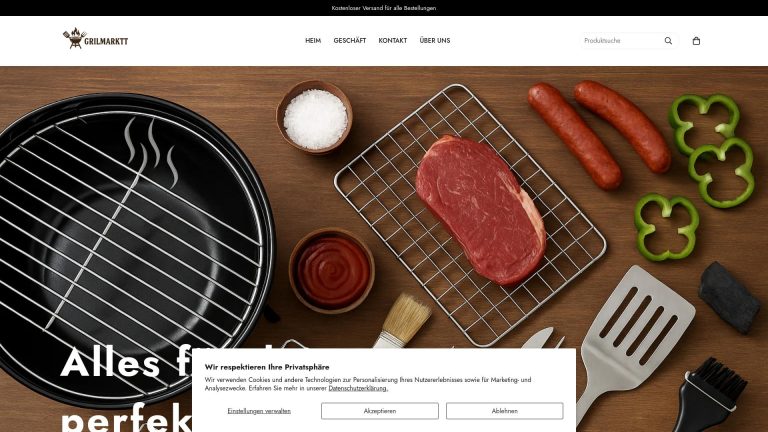
Task: Accept cookies with the Akzeptieren button
Action: (380, 411)
